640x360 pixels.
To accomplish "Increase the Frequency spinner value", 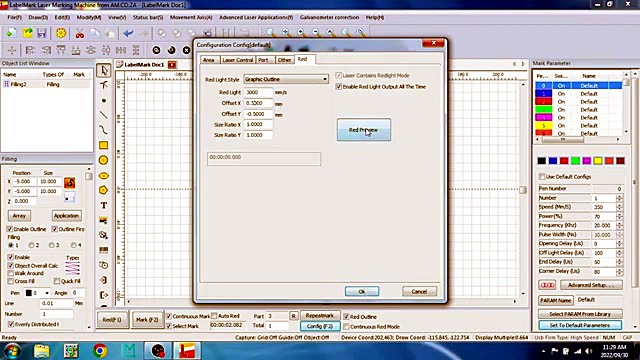I will (x=619, y=223).
